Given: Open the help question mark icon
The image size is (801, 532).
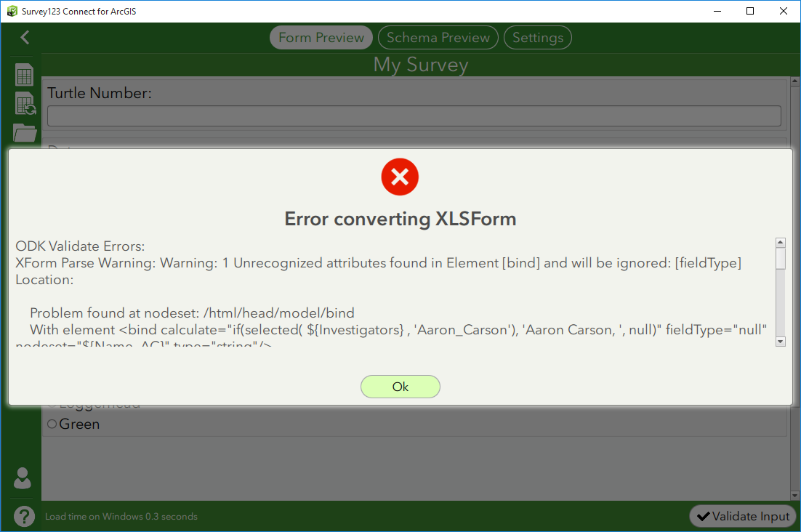Looking at the screenshot, I should (24, 516).
